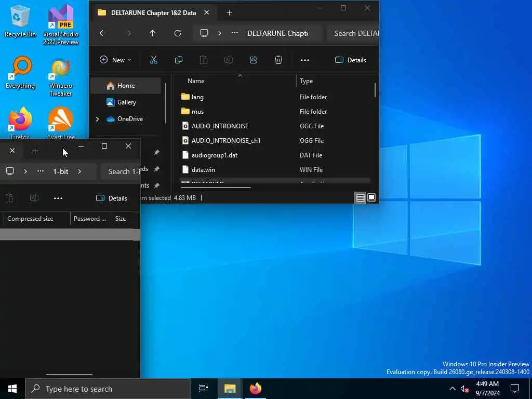Click Search DELTARUNE search box
532x399 pixels.
pyautogui.click(x=353, y=33)
